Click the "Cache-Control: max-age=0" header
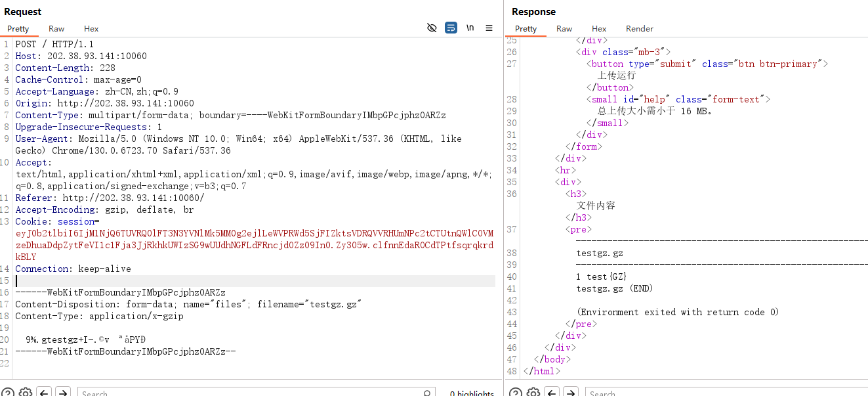Viewport: 868px width, 396px height. click(x=79, y=79)
